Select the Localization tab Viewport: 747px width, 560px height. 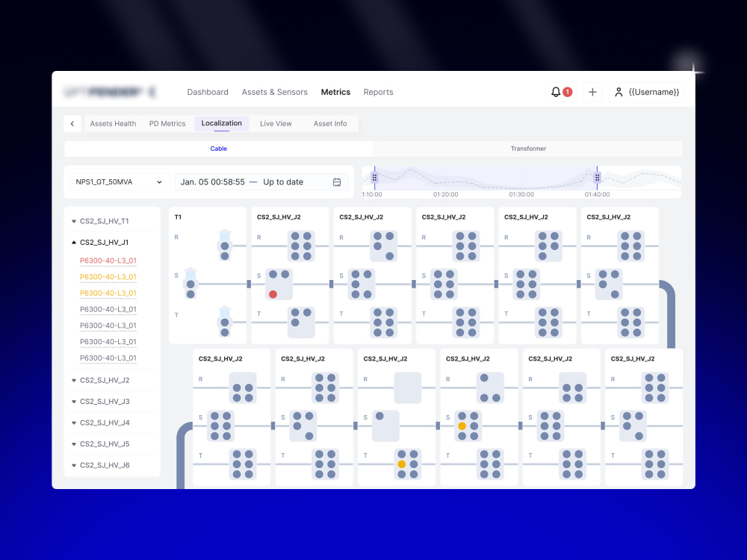pos(222,123)
